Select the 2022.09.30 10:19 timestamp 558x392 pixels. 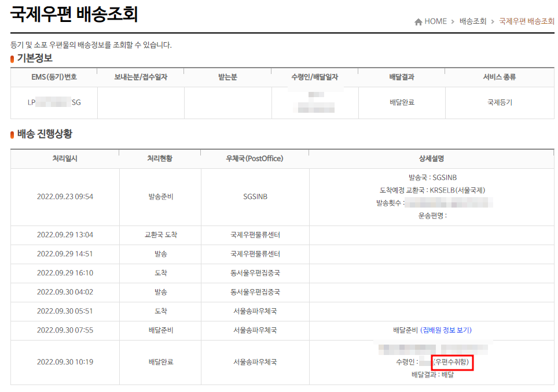(65, 362)
